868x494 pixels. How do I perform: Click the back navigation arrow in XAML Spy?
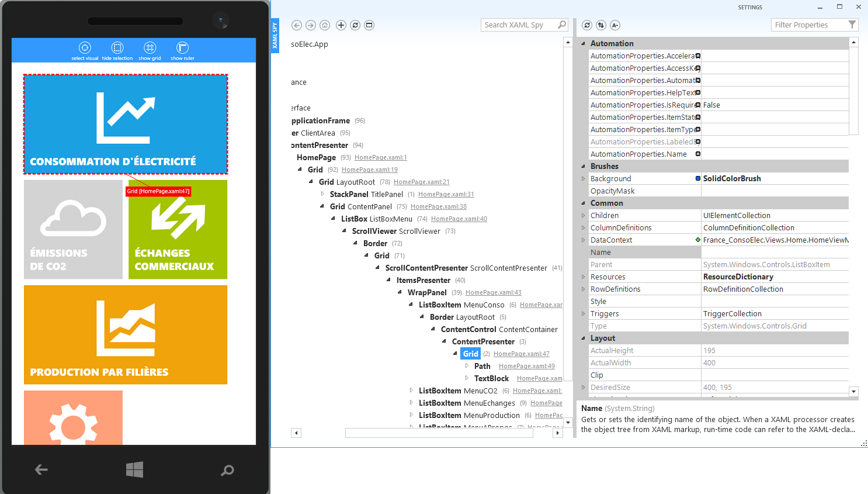coord(297,25)
